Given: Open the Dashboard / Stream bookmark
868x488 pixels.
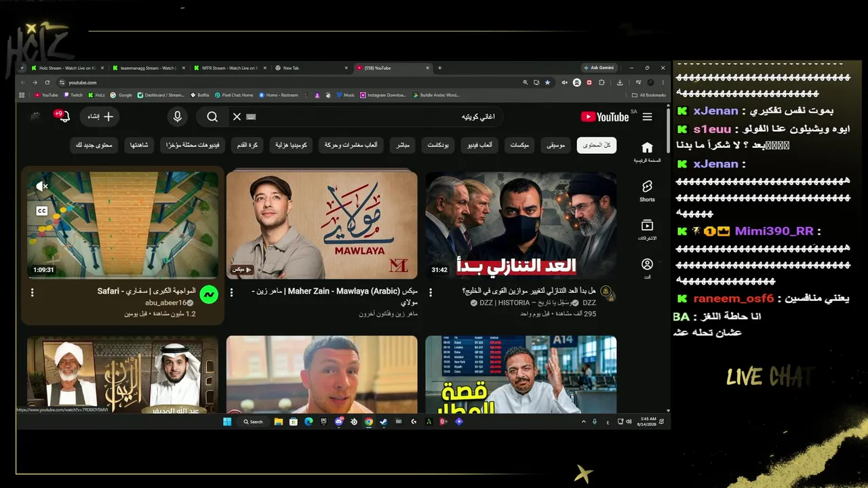Looking at the screenshot, I should (161, 95).
